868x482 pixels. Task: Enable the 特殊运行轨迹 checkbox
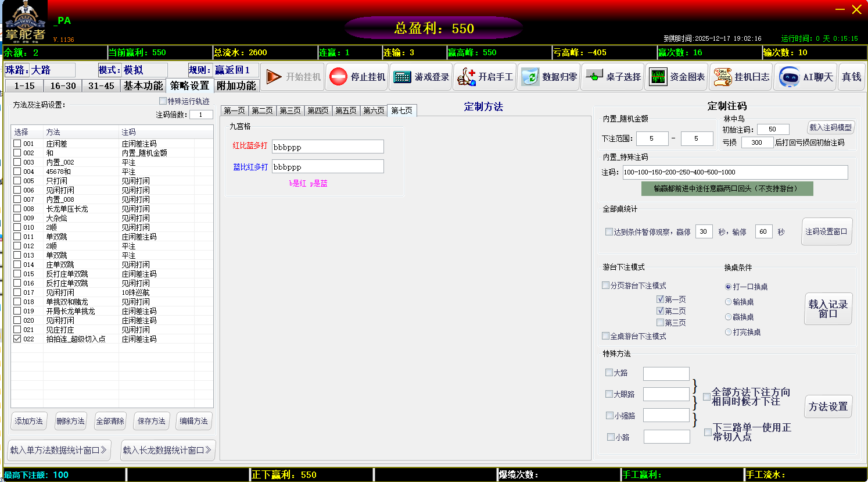click(x=163, y=101)
